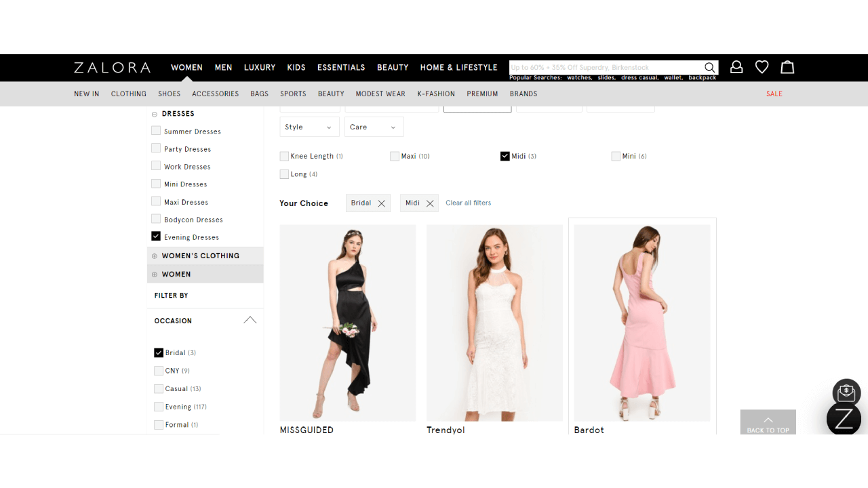Switch to the MEN department tab

(x=223, y=67)
